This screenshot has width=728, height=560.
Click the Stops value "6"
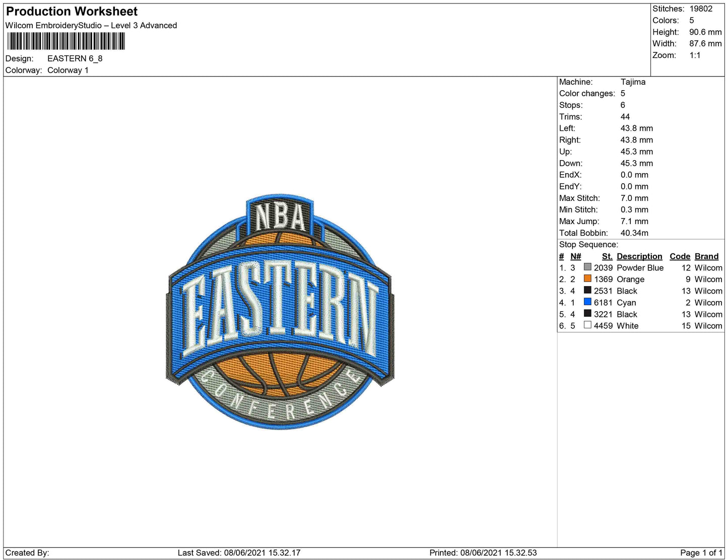point(623,105)
